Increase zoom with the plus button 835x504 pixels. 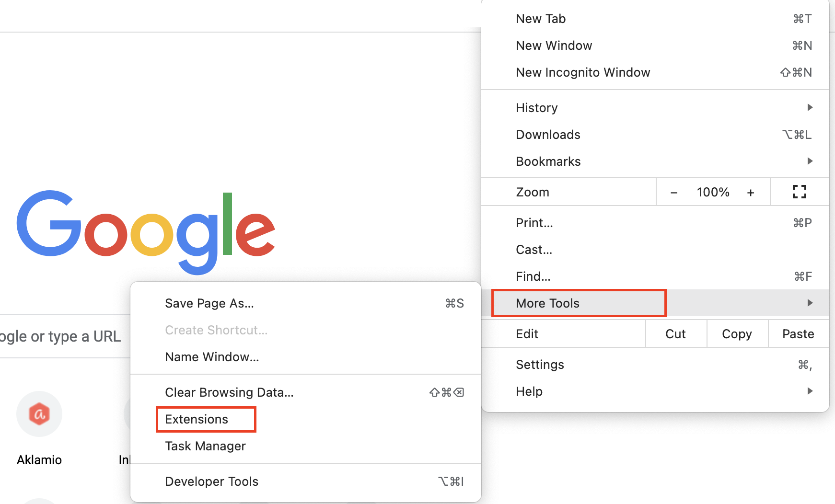pos(751,193)
